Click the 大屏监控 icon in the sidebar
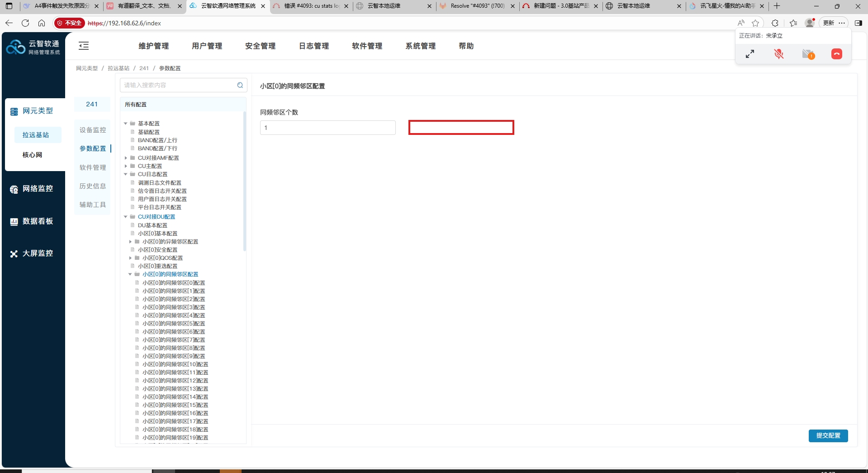The image size is (868, 473). point(14,254)
